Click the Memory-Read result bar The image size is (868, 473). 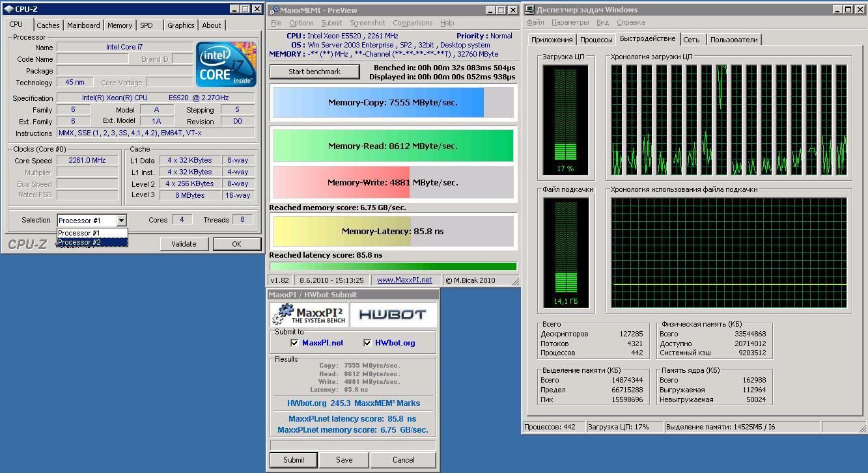point(393,146)
